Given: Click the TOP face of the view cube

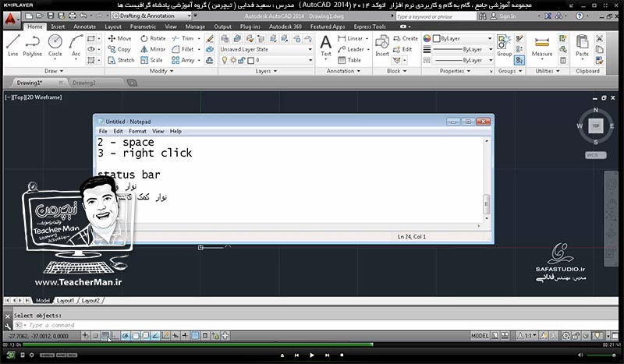Looking at the screenshot, I should 596,125.
